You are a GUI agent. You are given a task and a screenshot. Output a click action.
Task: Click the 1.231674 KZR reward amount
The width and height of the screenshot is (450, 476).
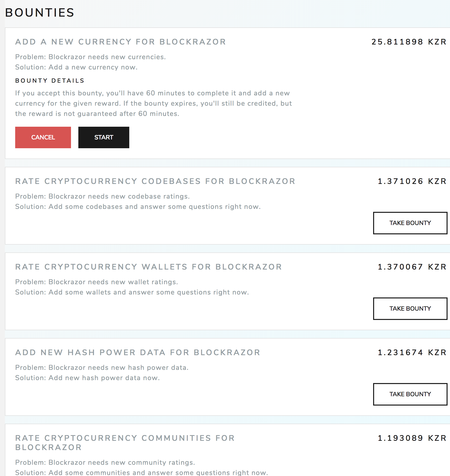tap(412, 352)
